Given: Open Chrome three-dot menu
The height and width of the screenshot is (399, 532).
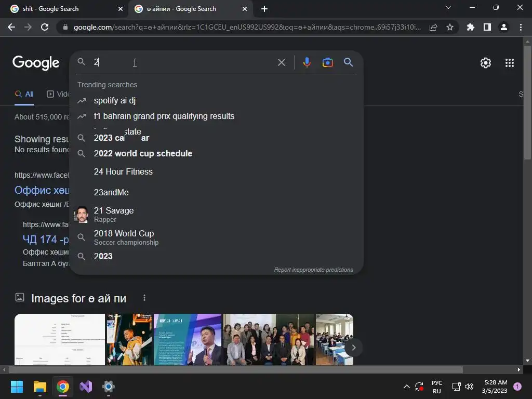Looking at the screenshot, I should click(x=521, y=27).
